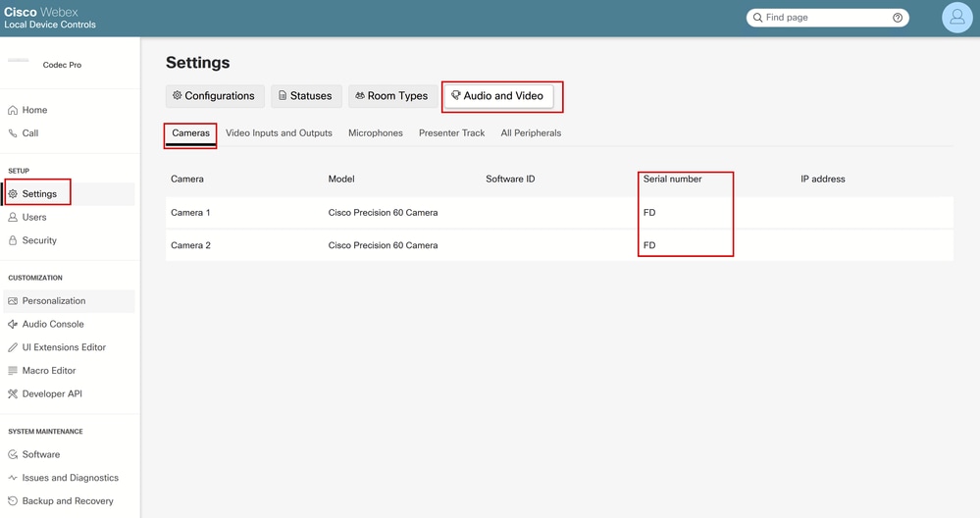Screen dimensions: 980x518
Task: Click inside the Find page search field
Action: click(828, 18)
